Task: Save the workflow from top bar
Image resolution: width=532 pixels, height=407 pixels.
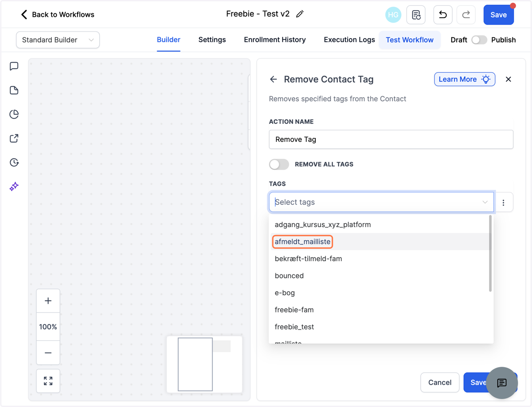Action: click(x=498, y=15)
